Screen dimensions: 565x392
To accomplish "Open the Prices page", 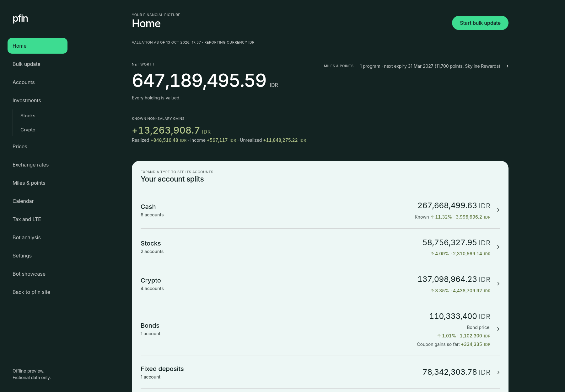I will coord(37,146).
